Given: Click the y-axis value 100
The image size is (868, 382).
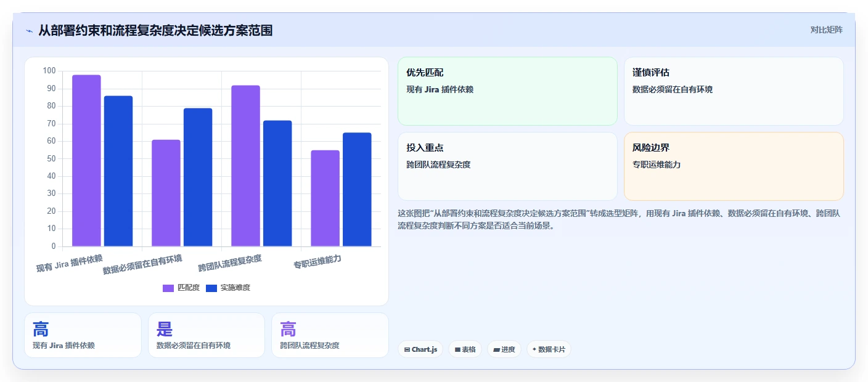Looking at the screenshot, I should 49,71.
